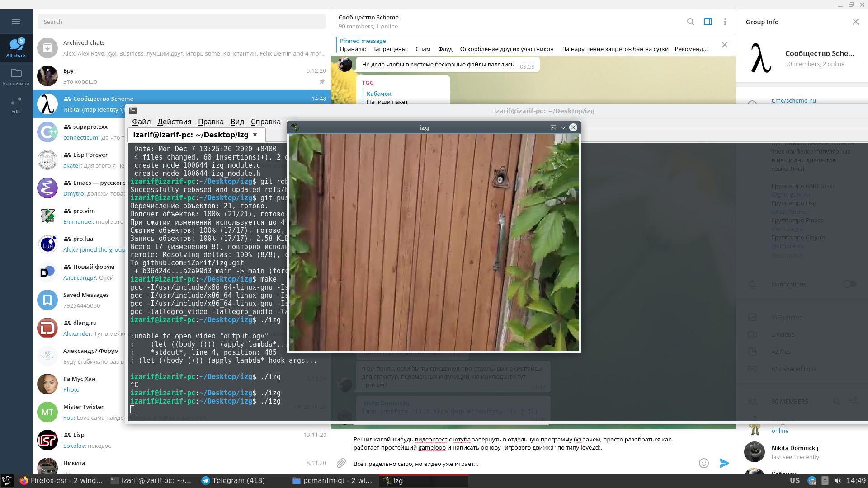The width and height of the screenshot is (868, 488).
Task: Toggle group Notifications switch
Action: pos(849,284)
